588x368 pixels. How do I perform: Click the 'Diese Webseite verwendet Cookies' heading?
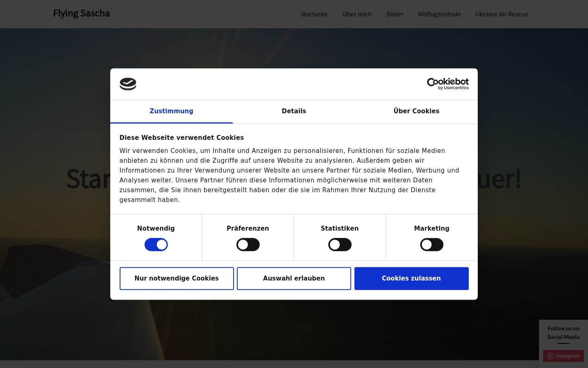coord(182,138)
